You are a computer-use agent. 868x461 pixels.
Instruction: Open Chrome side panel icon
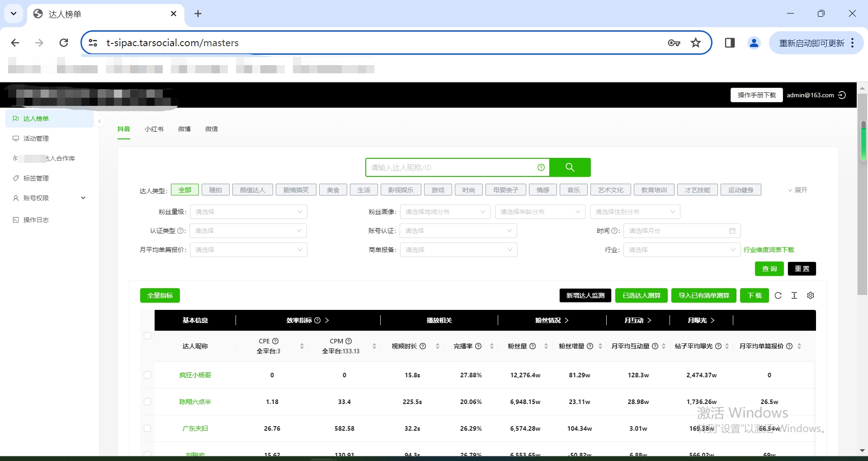tap(730, 43)
